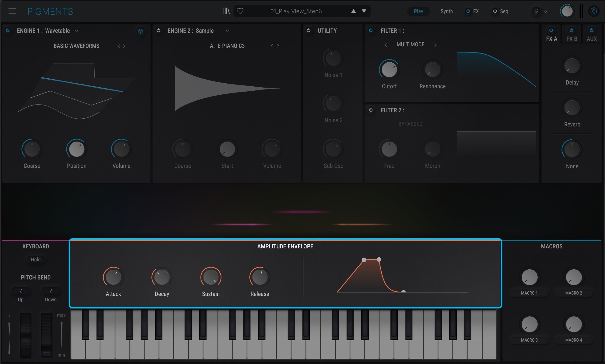Select the AUX tab
Image resolution: width=605 pixels, height=364 pixels.
point(592,39)
